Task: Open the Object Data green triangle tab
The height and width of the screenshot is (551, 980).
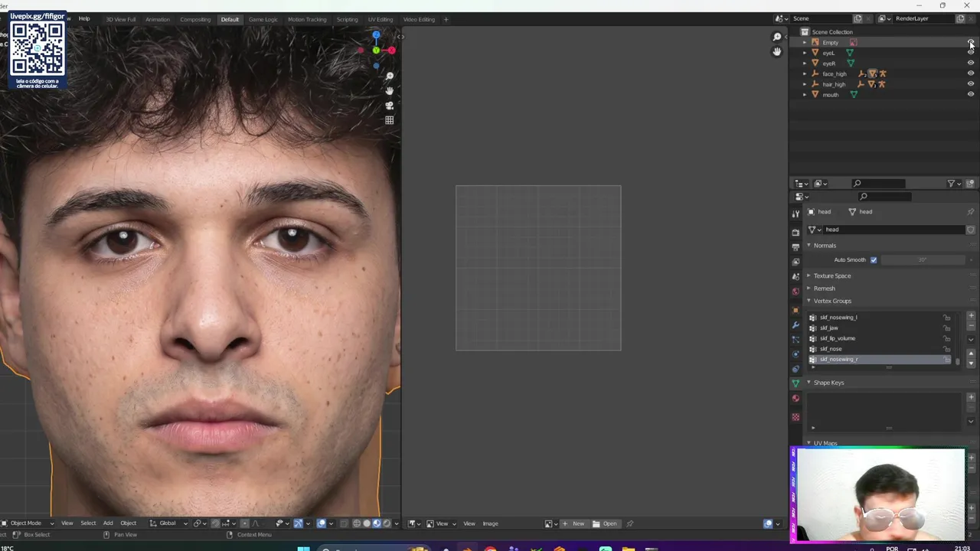Action: [x=795, y=383]
